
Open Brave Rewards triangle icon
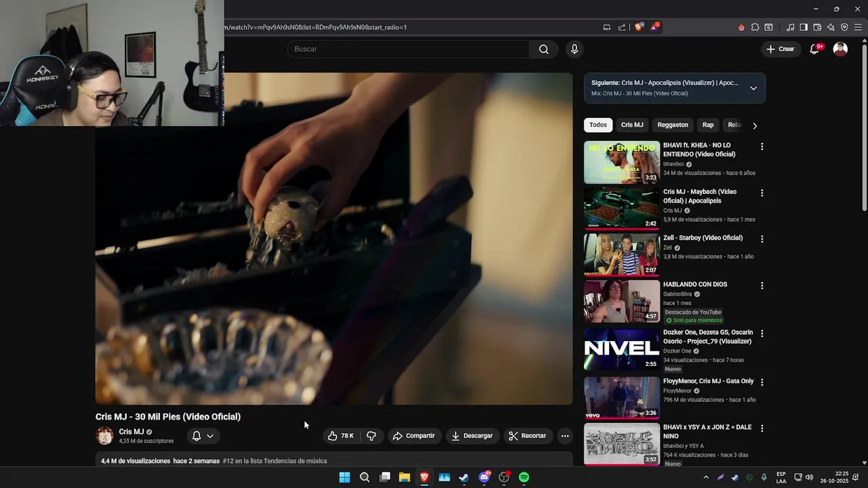[654, 27]
